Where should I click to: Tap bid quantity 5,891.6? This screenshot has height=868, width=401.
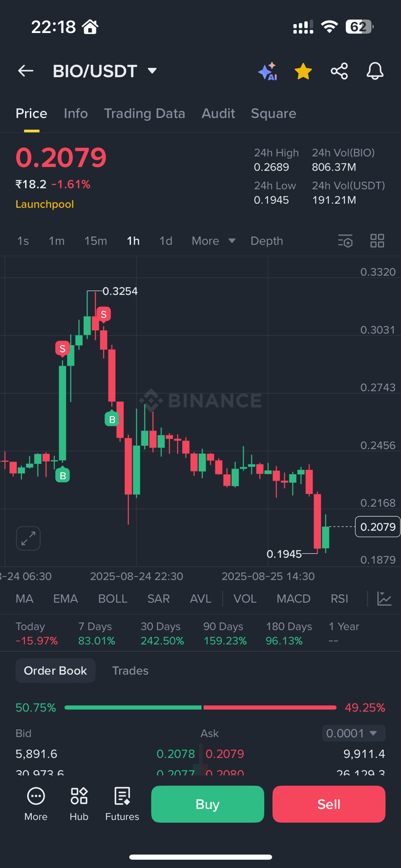click(x=36, y=754)
